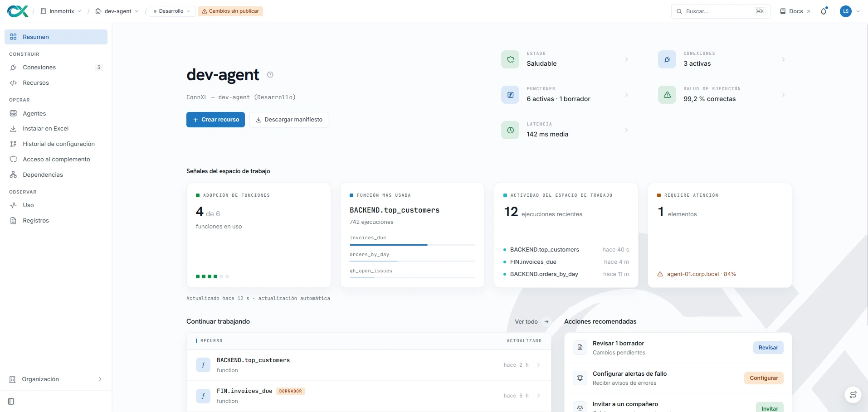Image resolution: width=868 pixels, height=412 pixels.
Task: Open the LS user avatar menu
Action: pos(849,11)
